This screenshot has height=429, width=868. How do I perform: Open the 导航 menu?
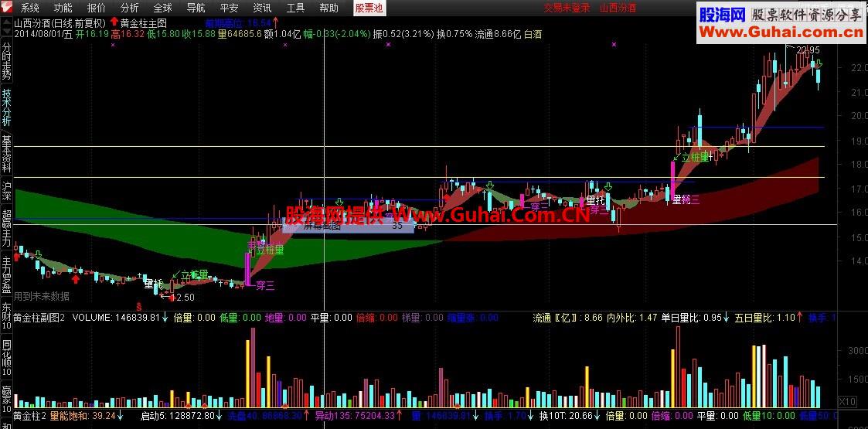tap(196, 8)
